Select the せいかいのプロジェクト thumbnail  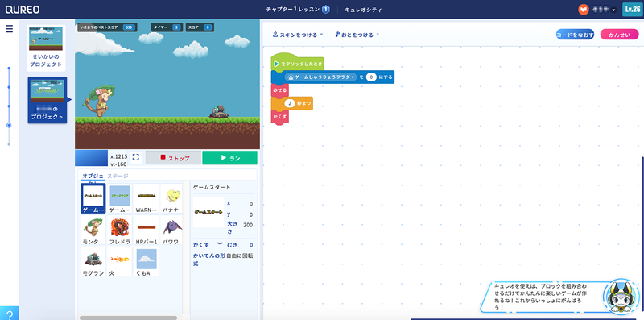pos(46,48)
